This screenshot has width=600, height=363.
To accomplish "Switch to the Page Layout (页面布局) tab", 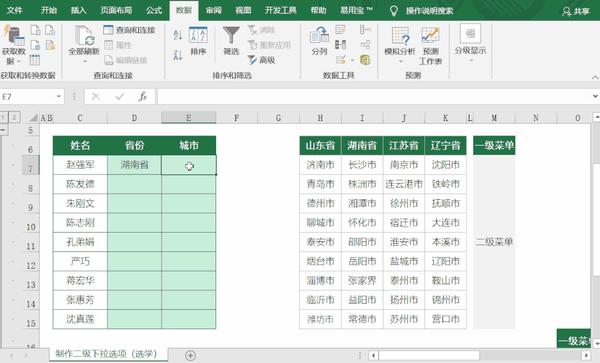I will [x=116, y=10].
